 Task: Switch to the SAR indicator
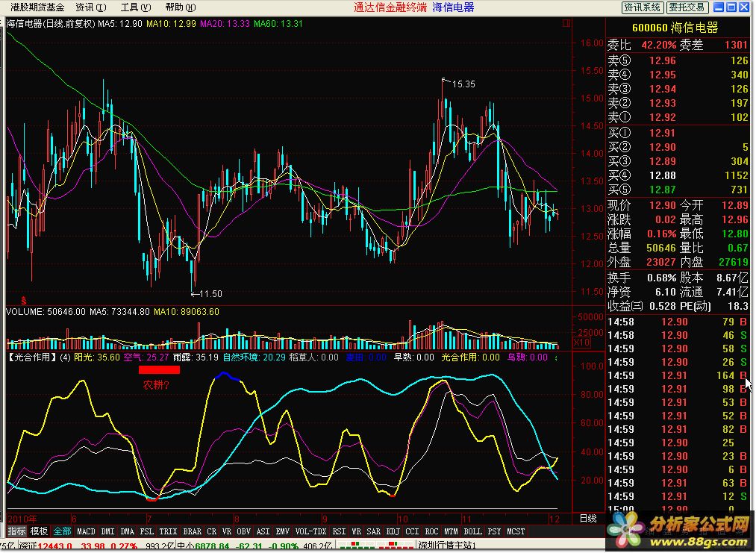tap(374, 531)
